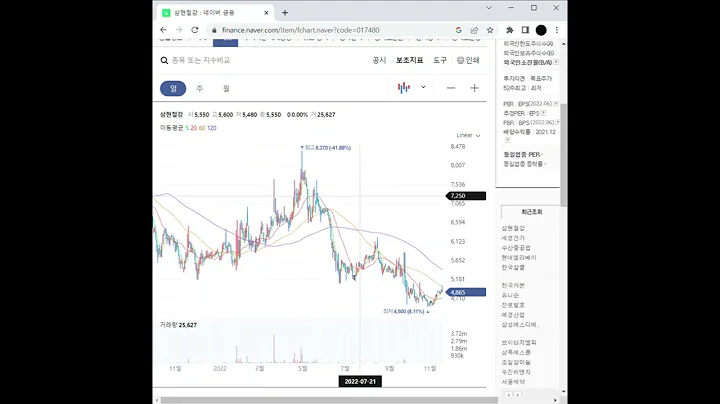Viewport: 720px width, 404px height.
Task: Select the 최근조회 tab
Action: tap(531, 212)
